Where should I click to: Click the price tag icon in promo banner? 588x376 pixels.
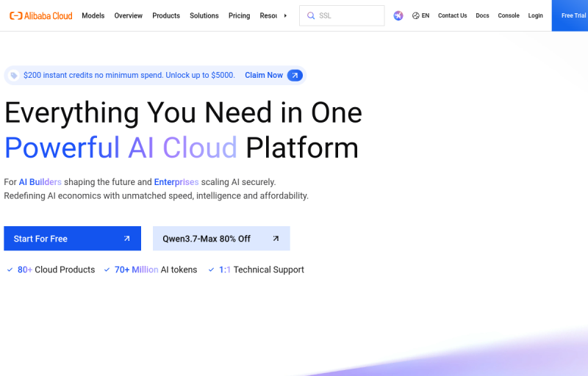[x=14, y=76]
